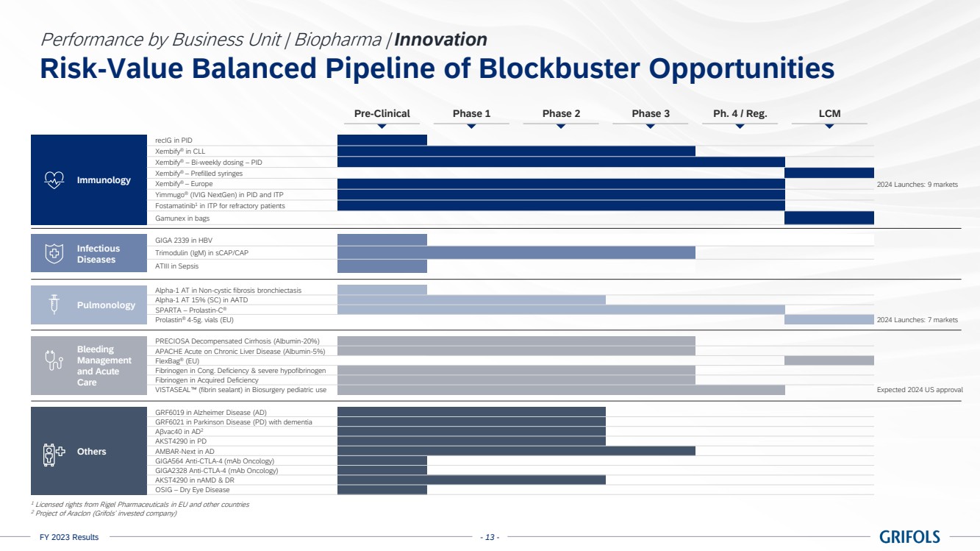Select the 'Xembify – Europe' row label

click(x=185, y=184)
